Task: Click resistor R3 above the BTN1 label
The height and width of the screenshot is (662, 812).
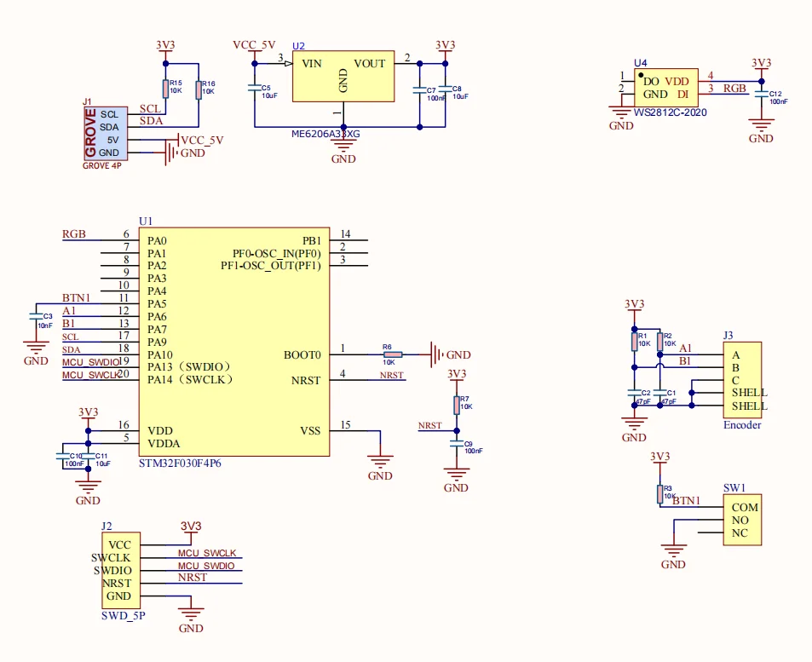Action: 659,493
